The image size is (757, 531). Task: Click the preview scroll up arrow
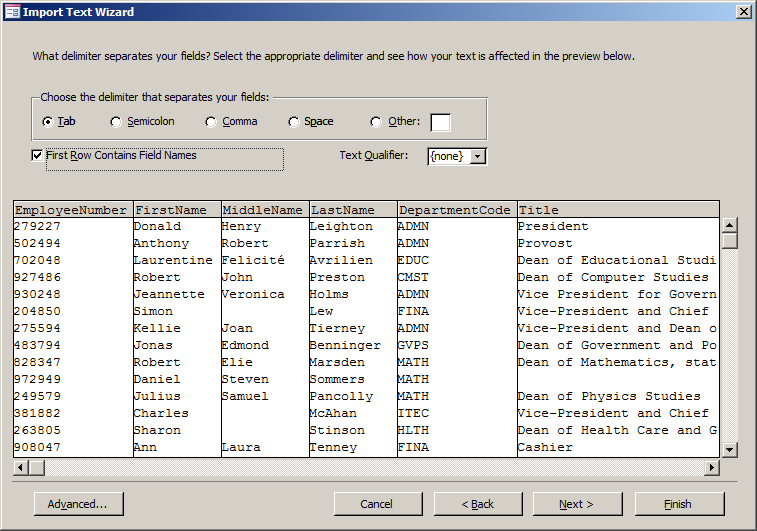click(729, 225)
